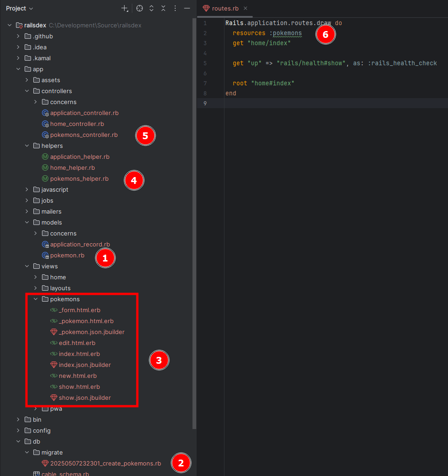448x476 pixels.
Task: Open pokemons_controller.rb file
Action: click(83, 135)
